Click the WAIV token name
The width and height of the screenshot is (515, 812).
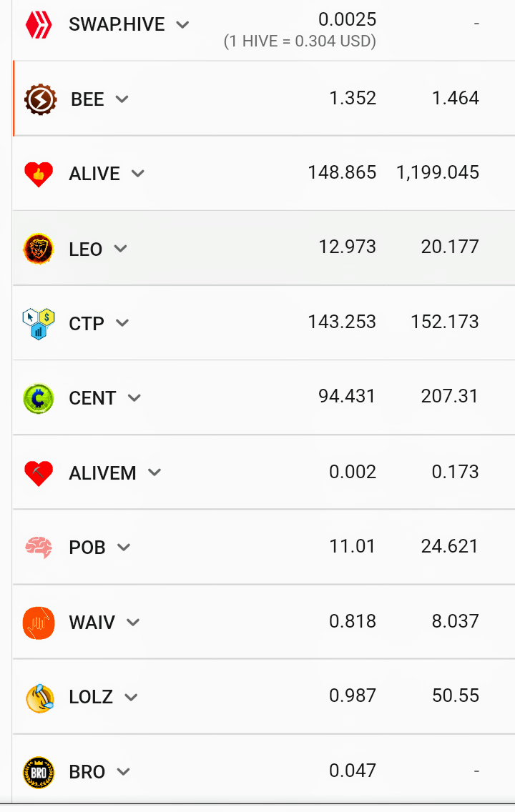(92, 622)
